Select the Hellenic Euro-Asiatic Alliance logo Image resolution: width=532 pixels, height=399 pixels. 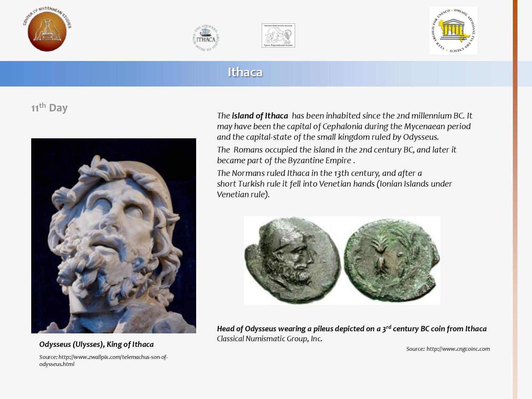[278, 35]
